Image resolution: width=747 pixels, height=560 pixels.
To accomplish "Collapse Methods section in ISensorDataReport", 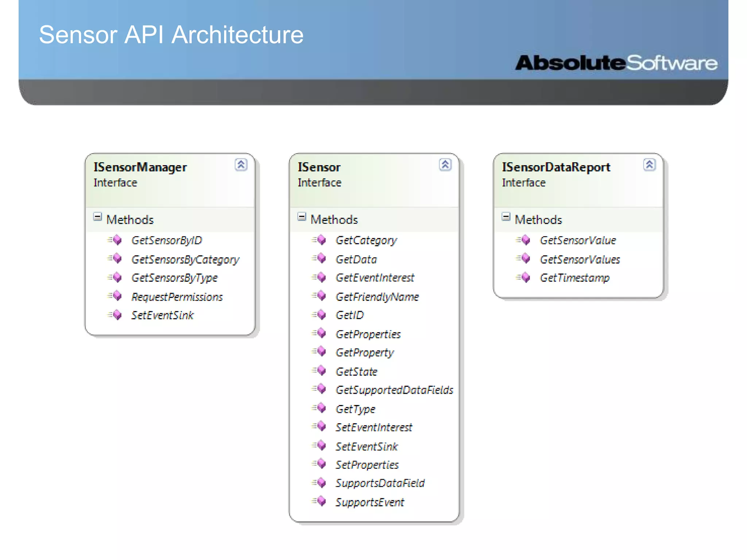I will 506,217.
